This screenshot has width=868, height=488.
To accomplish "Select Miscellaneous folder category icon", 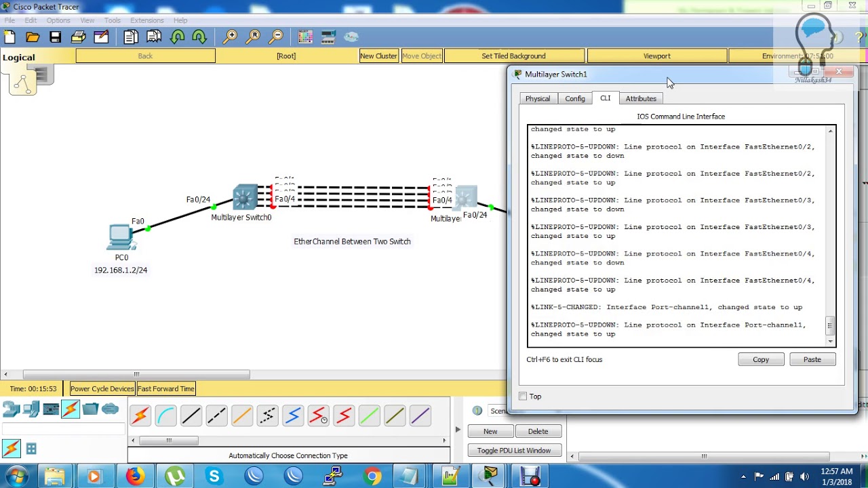I will 90,409.
